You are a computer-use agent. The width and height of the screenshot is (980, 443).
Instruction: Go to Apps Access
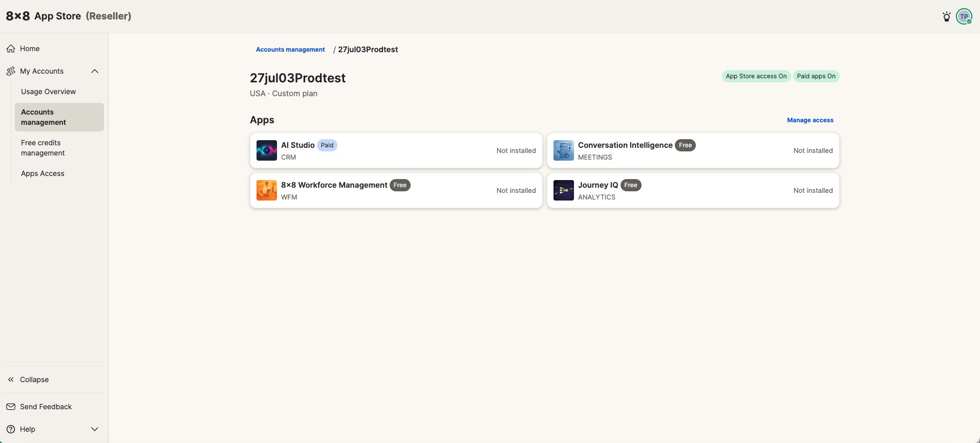click(x=42, y=173)
